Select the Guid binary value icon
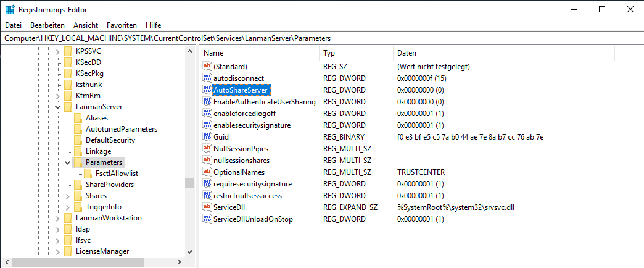This screenshot has width=644, height=268. click(207, 137)
